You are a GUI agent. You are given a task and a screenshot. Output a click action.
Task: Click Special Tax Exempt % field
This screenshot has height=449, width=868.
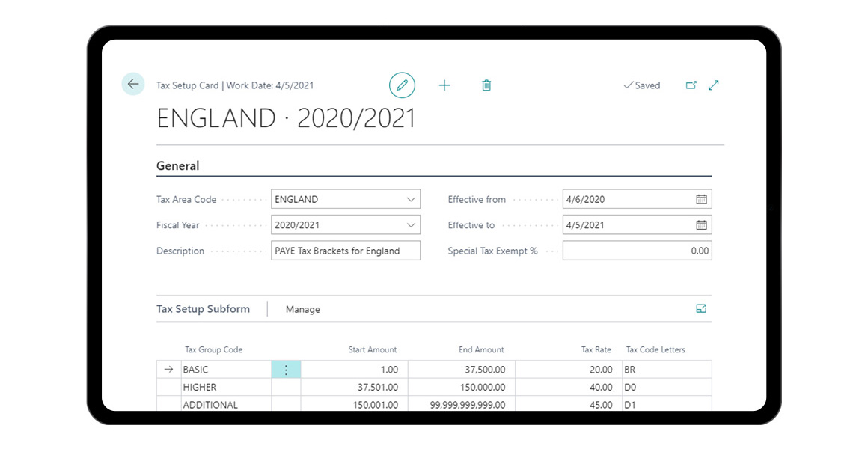coord(636,251)
